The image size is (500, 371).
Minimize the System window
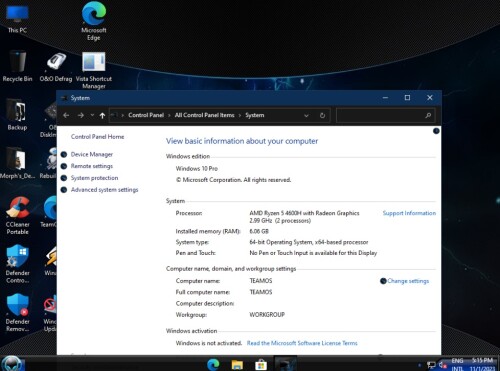pyautogui.click(x=385, y=98)
